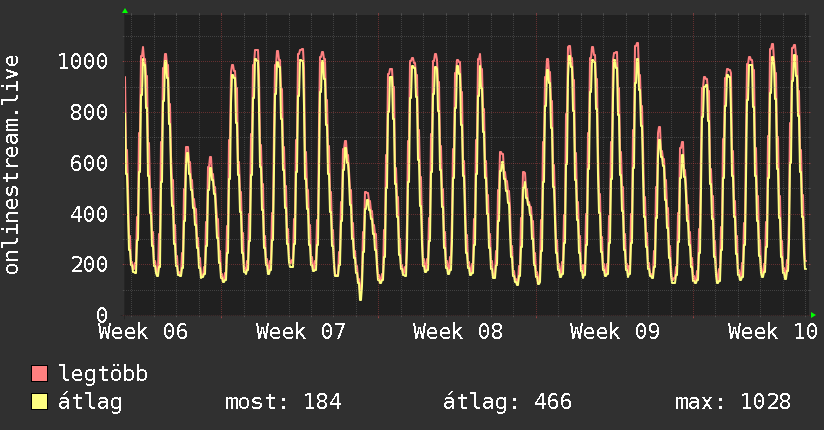The width and height of the screenshot is (824, 430).
Task: Click the 200 y-axis value
Action: (89, 264)
